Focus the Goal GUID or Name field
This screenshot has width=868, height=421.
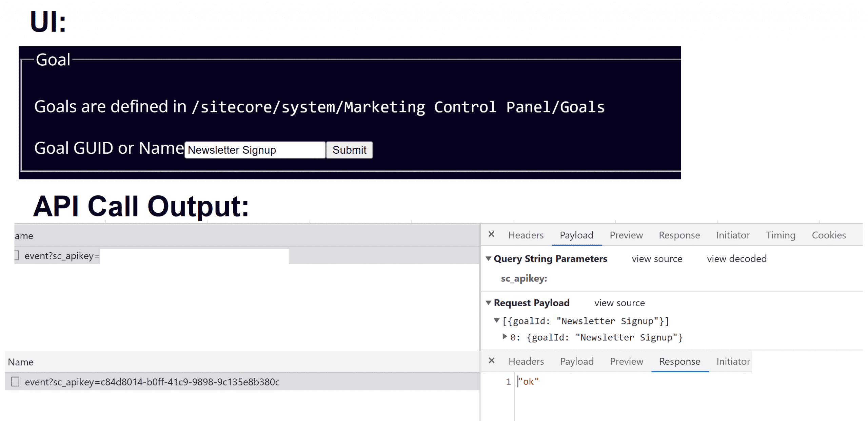click(255, 150)
